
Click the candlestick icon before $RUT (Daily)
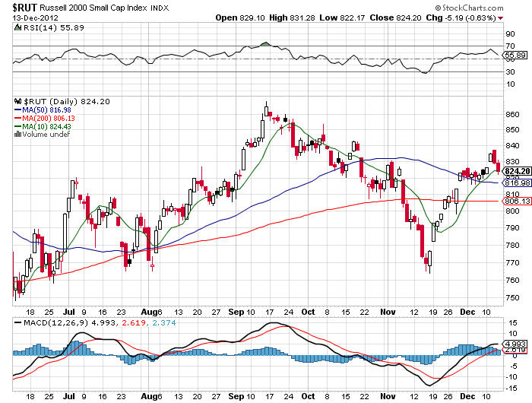18,101
